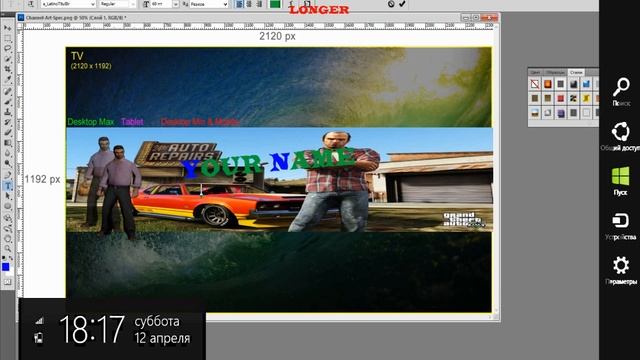The height and width of the screenshot is (360, 640).
Task: Select the active Horizontal Type tool
Action: tap(8, 186)
